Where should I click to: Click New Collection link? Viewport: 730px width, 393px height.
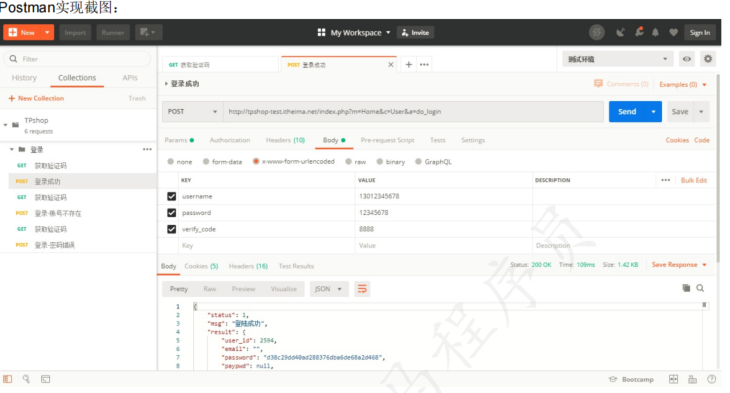click(36, 98)
